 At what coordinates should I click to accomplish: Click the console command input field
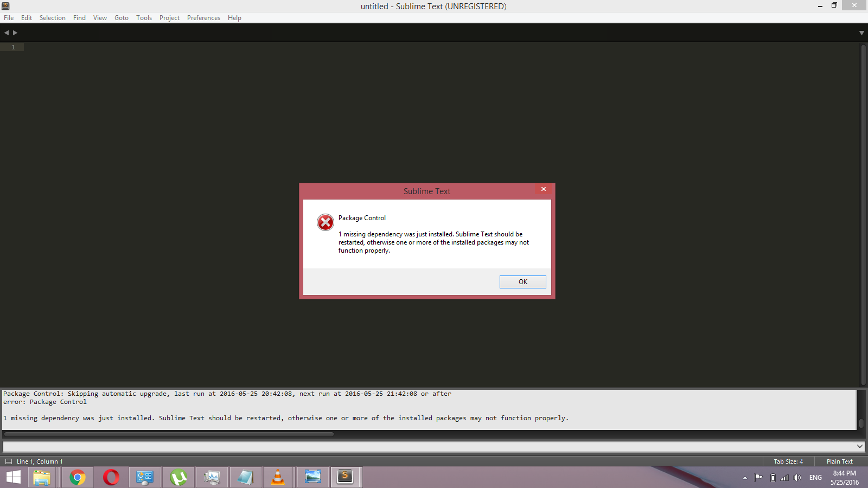click(429, 446)
